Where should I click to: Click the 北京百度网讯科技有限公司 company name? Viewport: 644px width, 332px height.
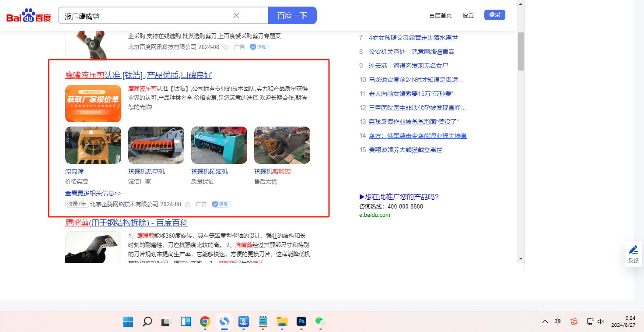162,47
